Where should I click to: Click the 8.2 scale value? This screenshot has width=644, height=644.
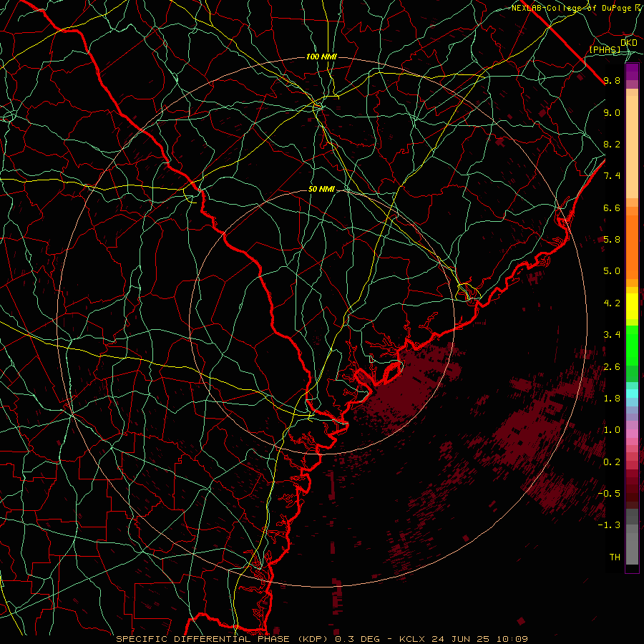612,144
